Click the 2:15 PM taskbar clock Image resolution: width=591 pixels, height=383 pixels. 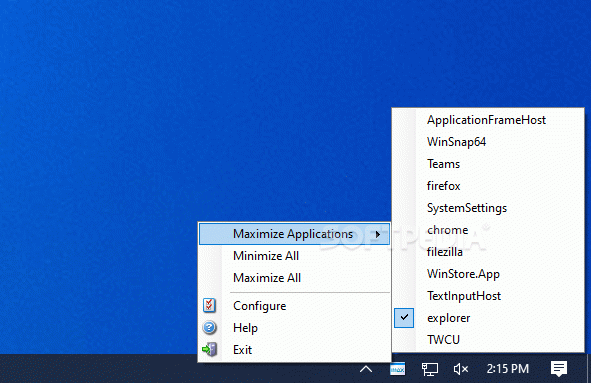coord(507,369)
